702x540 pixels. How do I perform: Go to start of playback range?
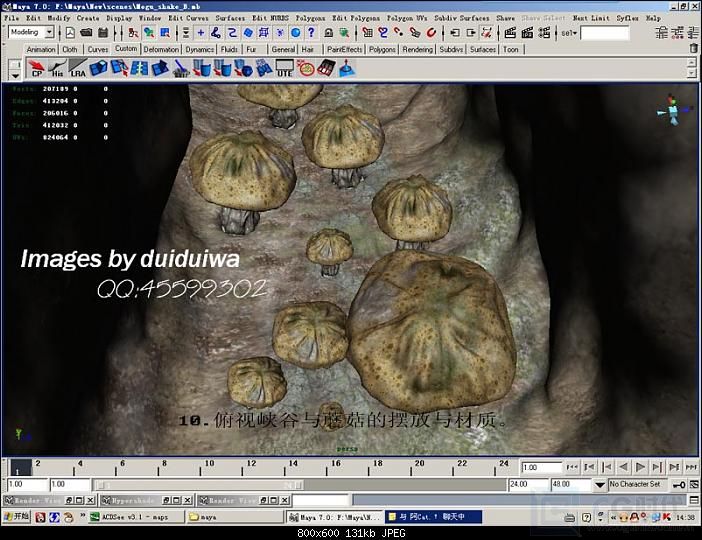572,467
